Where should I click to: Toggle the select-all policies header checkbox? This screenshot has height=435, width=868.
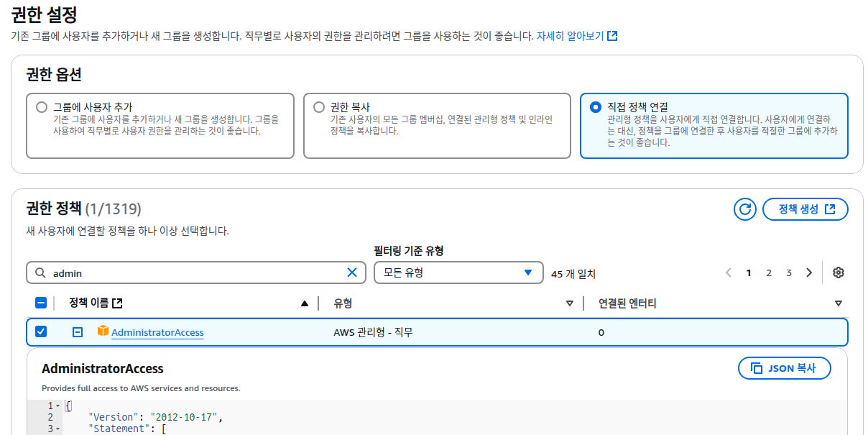click(x=41, y=303)
